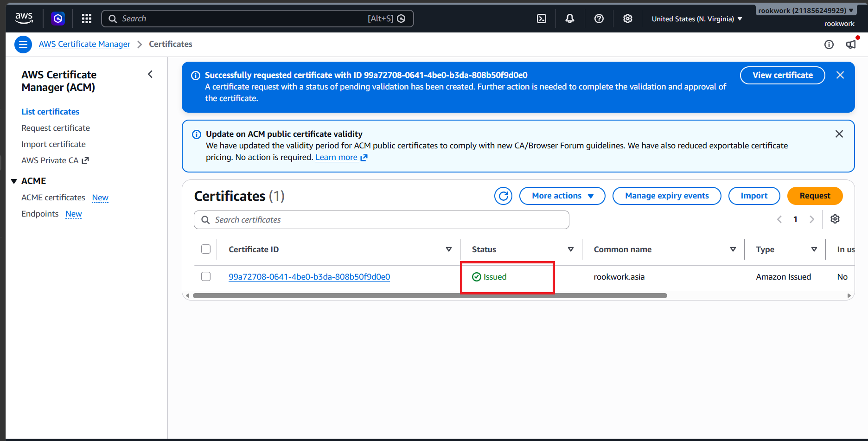
Task: Open Request certificate in sidebar
Action: (56, 128)
